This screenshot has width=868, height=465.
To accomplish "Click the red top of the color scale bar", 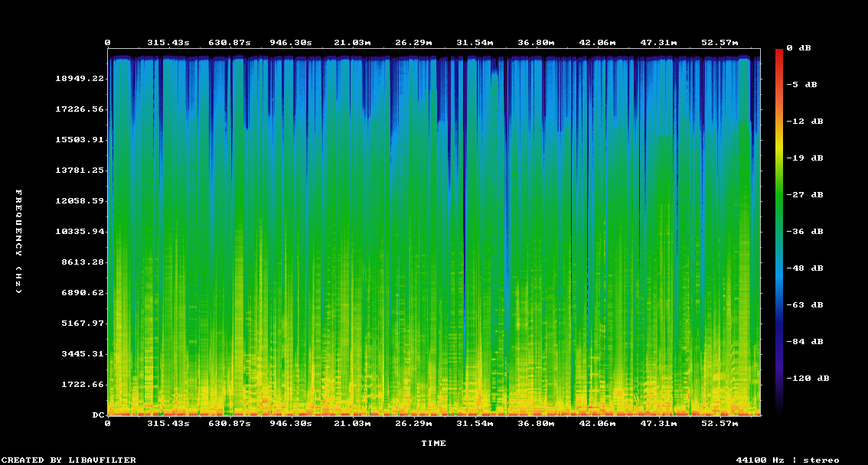I will pos(778,54).
